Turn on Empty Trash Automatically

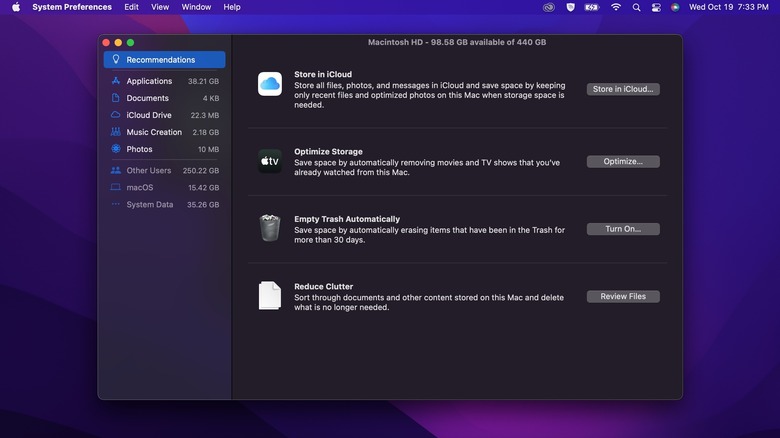[x=622, y=229]
